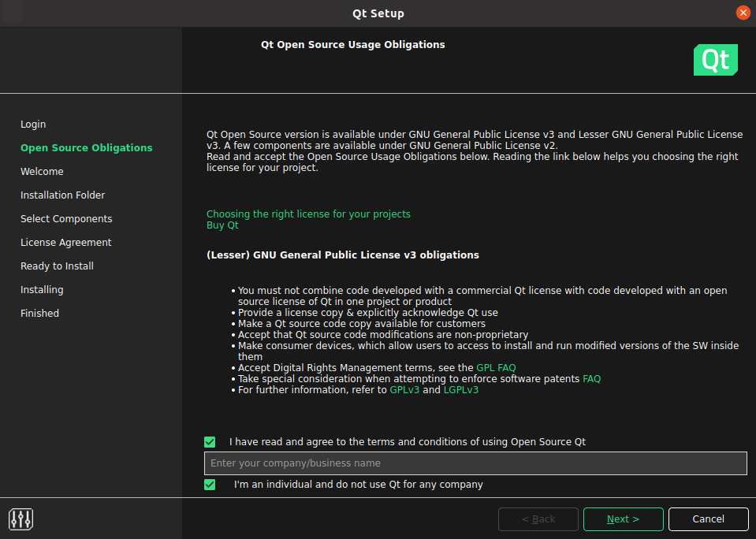This screenshot has width=756, height=539.
Task: Open the GPLv3 license link
Action: [404, 390]
